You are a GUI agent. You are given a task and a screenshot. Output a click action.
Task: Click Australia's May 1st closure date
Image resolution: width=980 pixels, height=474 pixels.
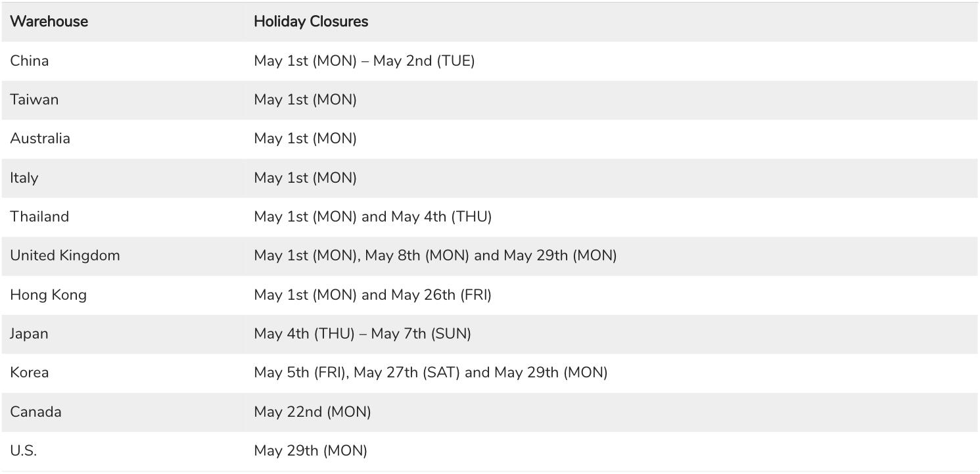(305, 139)
